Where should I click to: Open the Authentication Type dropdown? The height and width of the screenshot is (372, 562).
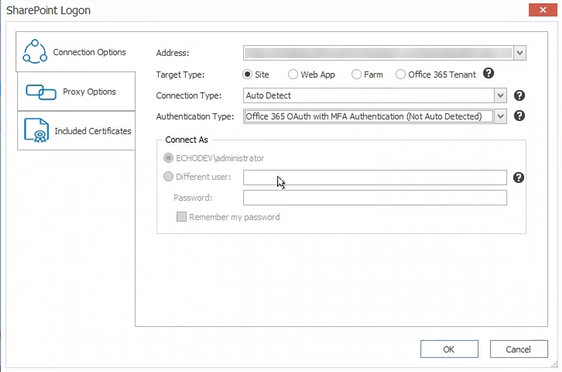(x=500, y=116)
